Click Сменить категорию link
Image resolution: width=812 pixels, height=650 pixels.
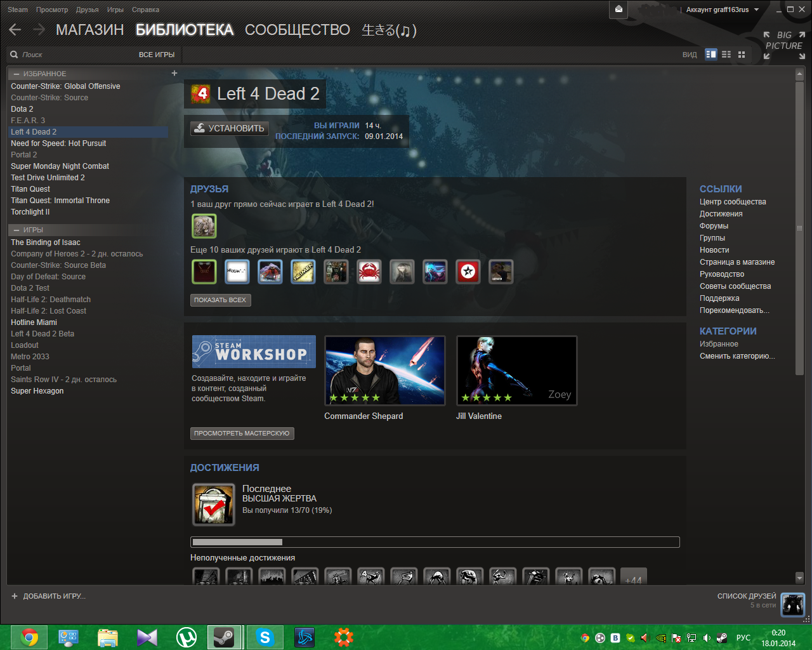737,356
